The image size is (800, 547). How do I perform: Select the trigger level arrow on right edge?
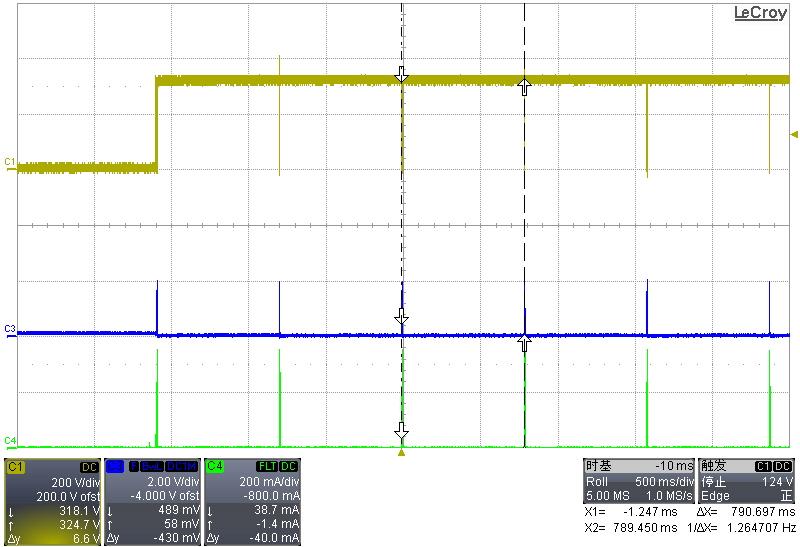794,134
